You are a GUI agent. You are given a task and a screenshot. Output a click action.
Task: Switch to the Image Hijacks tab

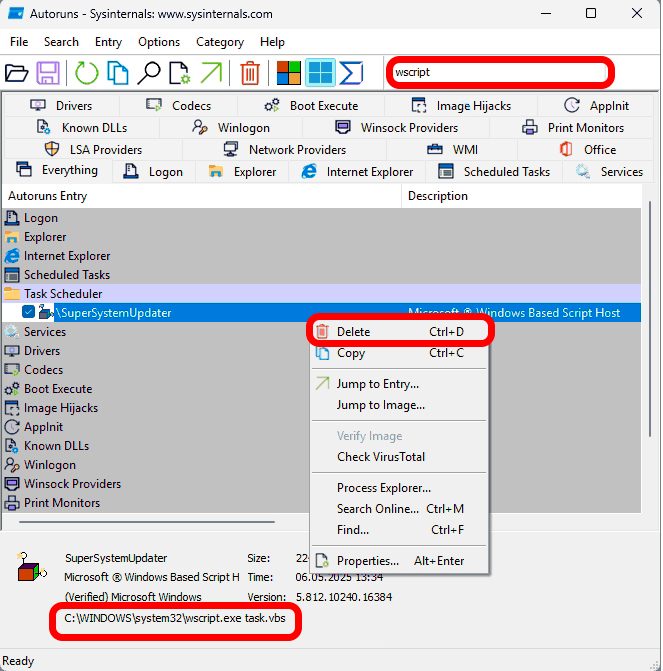click(x=461, y=106)
